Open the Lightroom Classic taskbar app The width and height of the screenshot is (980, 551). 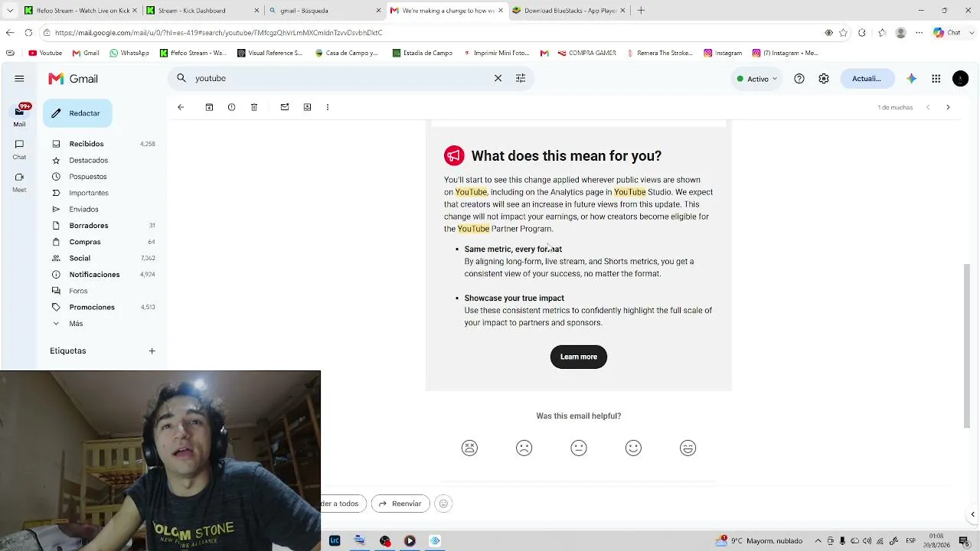pyautogui.click(x=335, y=540)
